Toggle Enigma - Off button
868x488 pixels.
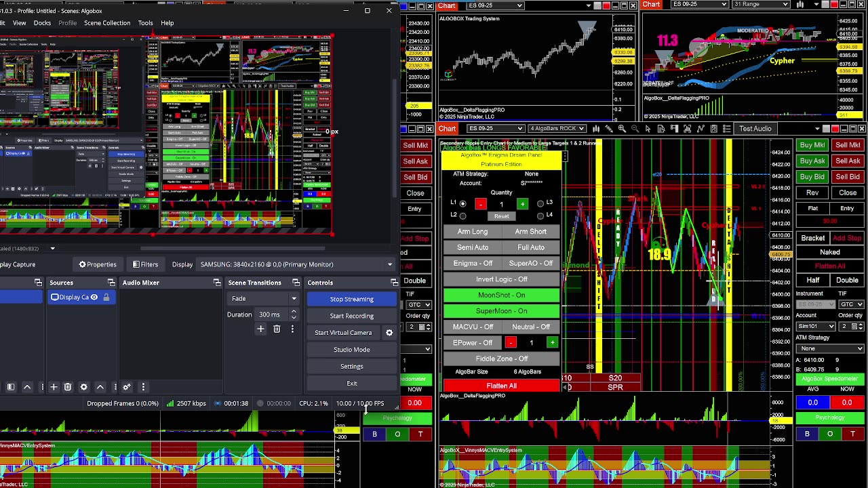pyautogui.click(x=473, y=264)
